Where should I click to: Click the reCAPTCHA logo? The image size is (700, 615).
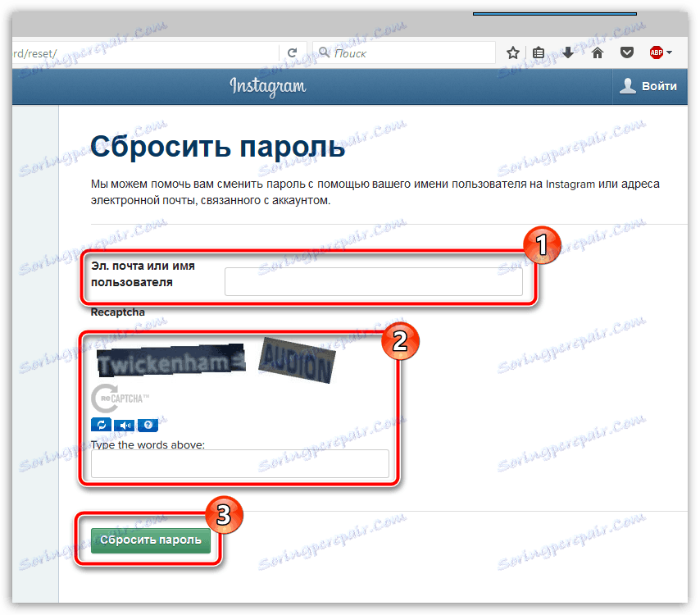[120, 398]
